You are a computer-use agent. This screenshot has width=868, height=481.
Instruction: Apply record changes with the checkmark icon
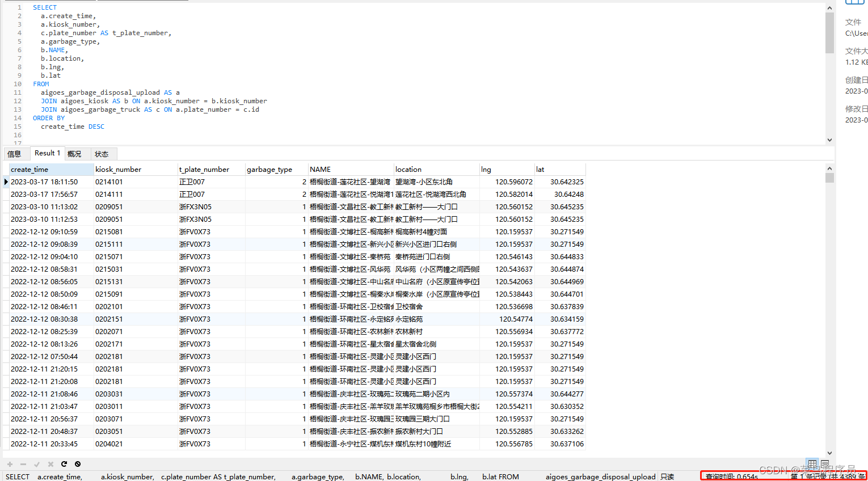click(37, 464)
